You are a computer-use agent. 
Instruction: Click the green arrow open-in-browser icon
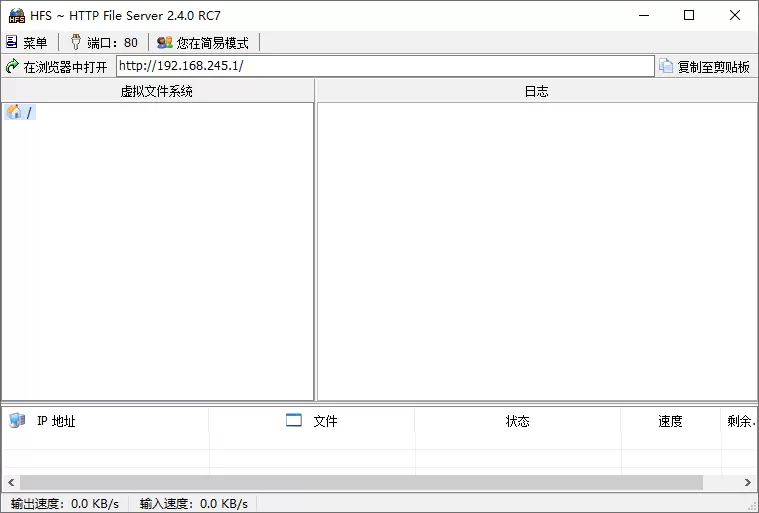(x=12, y=66)
